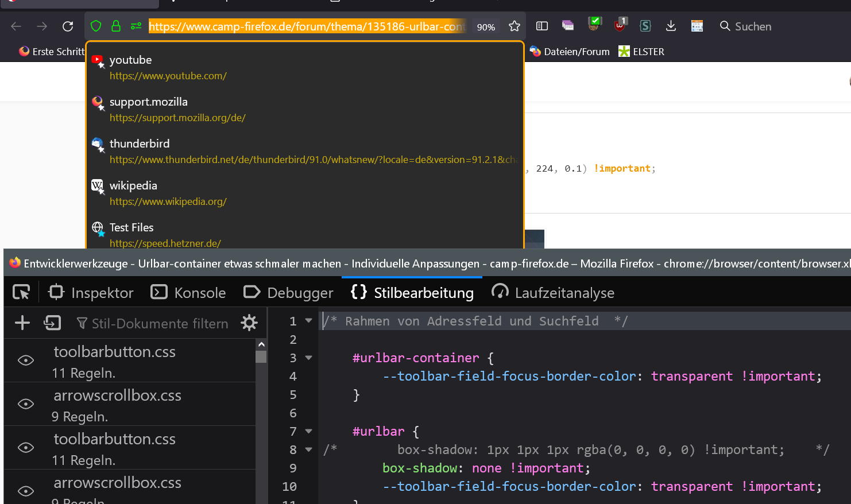The width and height of the screenshot is (851, 504).
Task: Bookmark this page with the star icon
Action: pos(515,26)
